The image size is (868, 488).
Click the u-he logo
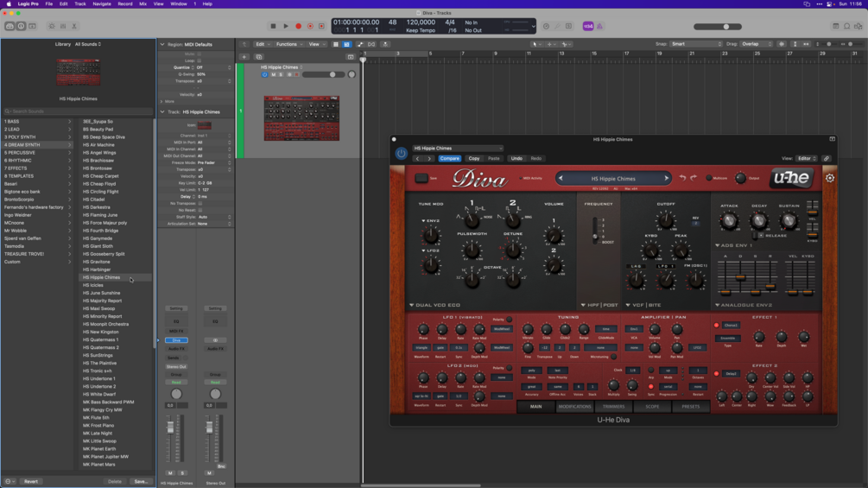[792, 178]
